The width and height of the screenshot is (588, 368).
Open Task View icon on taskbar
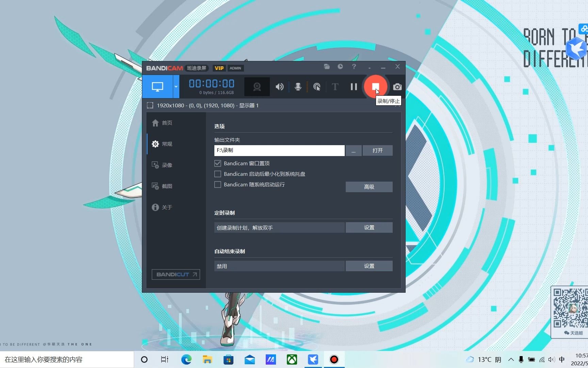point(165,359)
